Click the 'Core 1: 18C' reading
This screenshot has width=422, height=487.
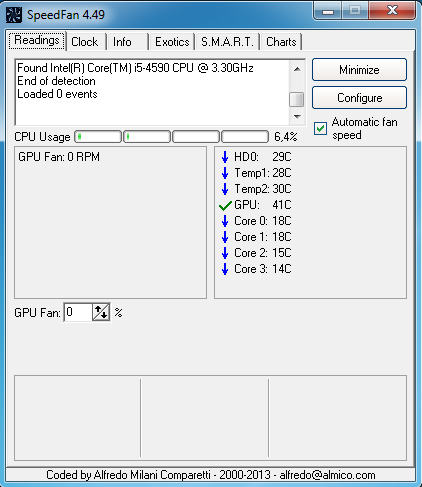(263, 237)
